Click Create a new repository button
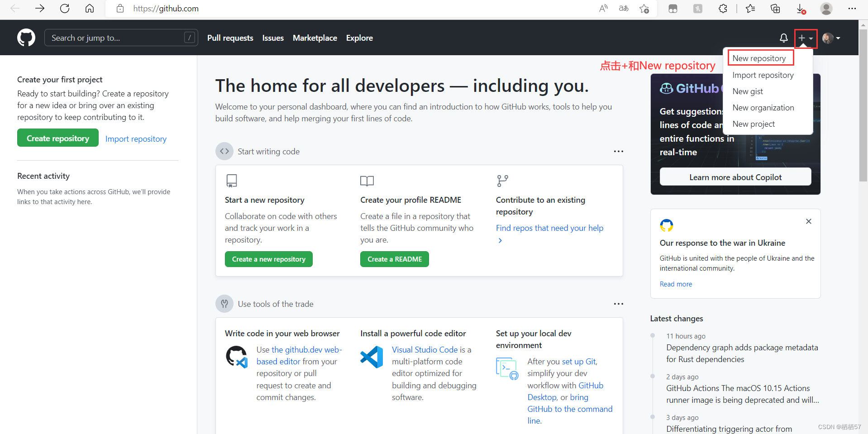Viewport: 868px width, 434px height. [x=269, y=259]
